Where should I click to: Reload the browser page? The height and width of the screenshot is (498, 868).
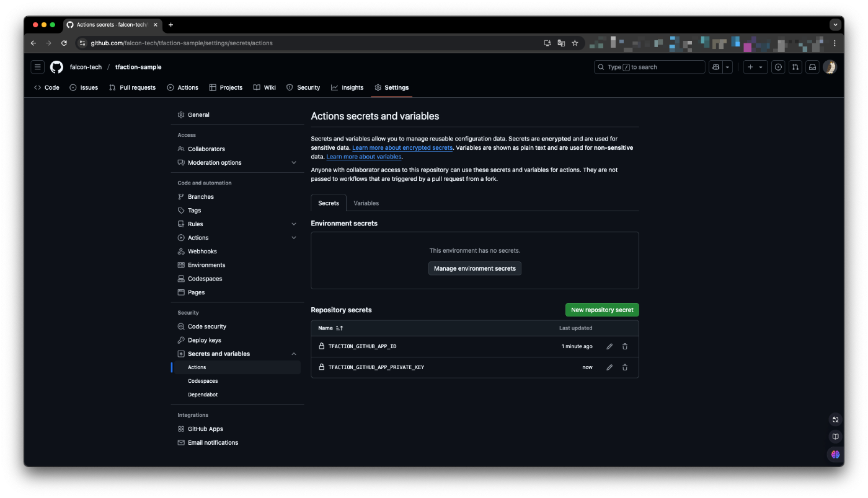click(x=64, y=43)
